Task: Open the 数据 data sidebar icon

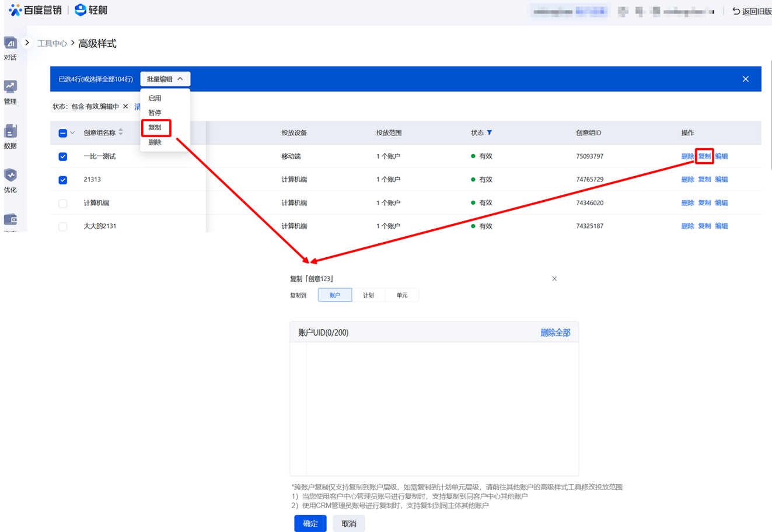Action: pos(11,132)
